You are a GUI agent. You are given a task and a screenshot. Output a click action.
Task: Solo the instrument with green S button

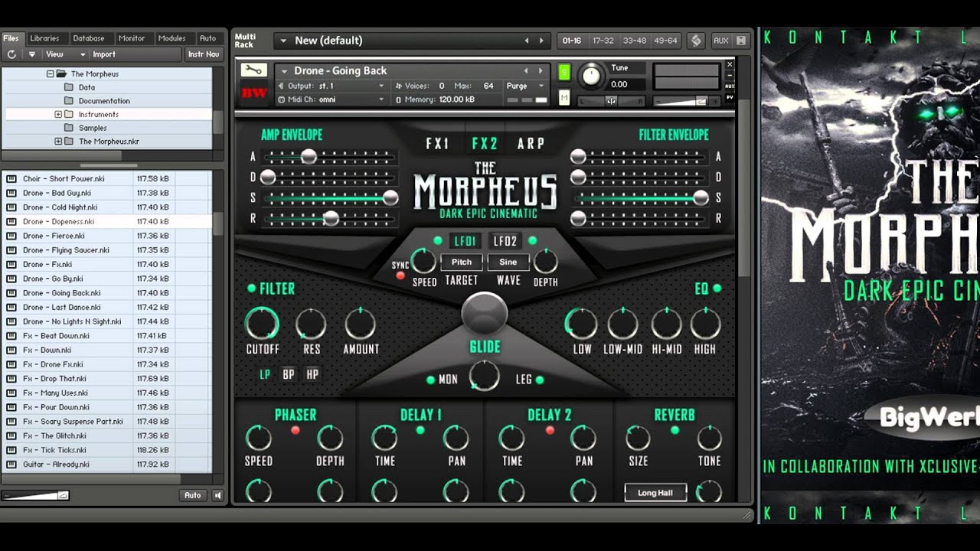pyautogui.click(x=564, y=72)
